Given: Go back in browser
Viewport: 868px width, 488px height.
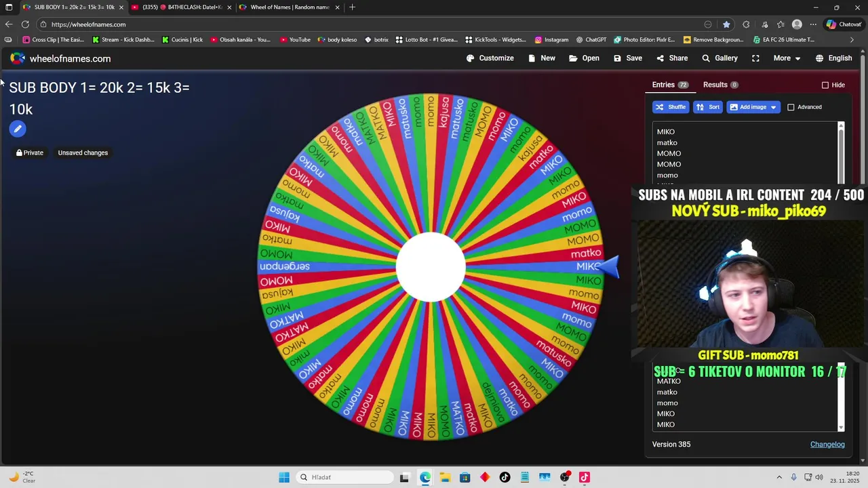Looking at the screenshot, I should [x=8, y=24].
